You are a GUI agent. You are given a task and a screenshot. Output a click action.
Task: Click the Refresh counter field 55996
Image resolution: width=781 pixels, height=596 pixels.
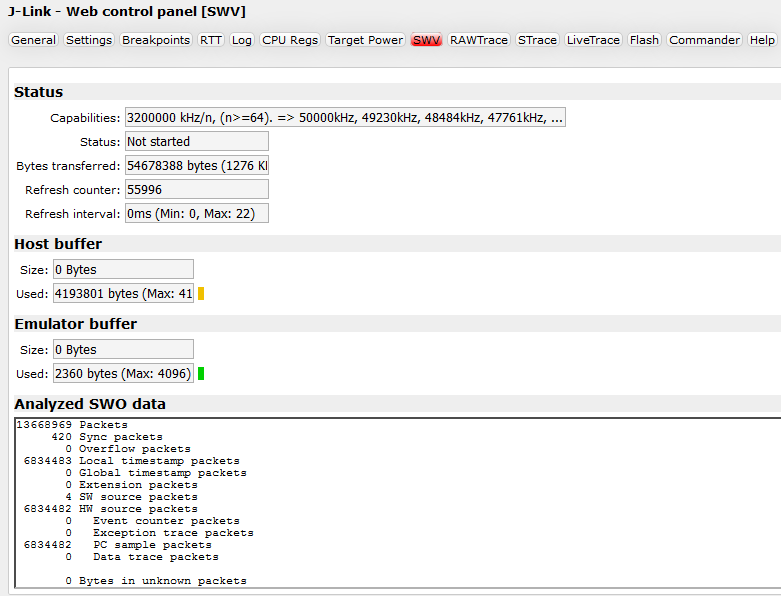pos(197,189)
